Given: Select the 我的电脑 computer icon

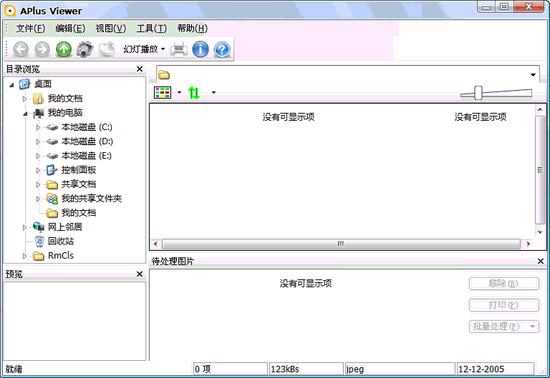Looking at the screenshot, I should point(38,113).
